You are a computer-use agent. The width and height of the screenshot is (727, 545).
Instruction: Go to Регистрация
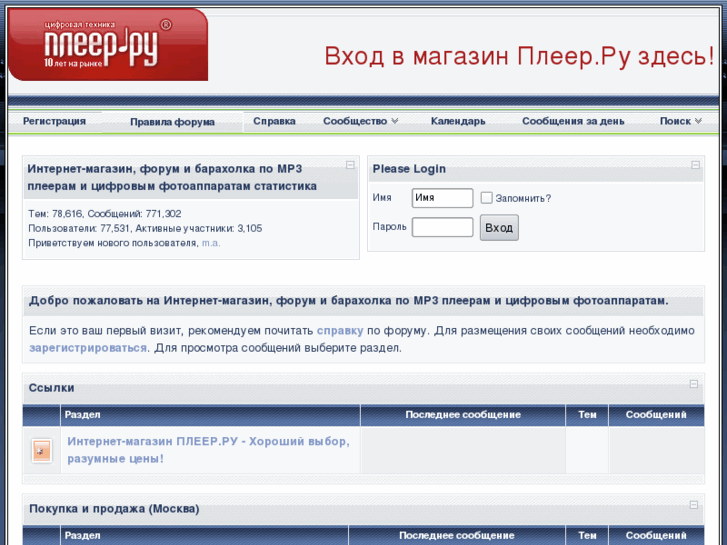(x=54, y=121)
